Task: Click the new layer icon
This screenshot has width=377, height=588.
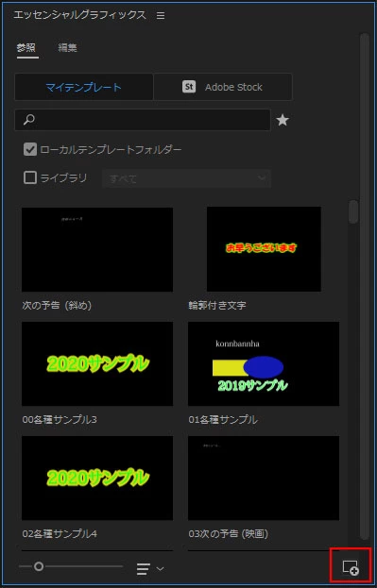Action: 351,567
